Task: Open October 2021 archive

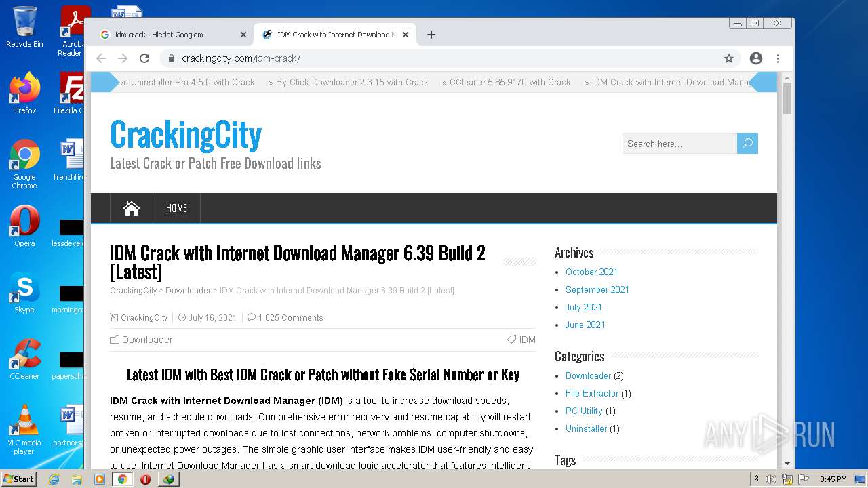Action: click(x=591, y=272)
